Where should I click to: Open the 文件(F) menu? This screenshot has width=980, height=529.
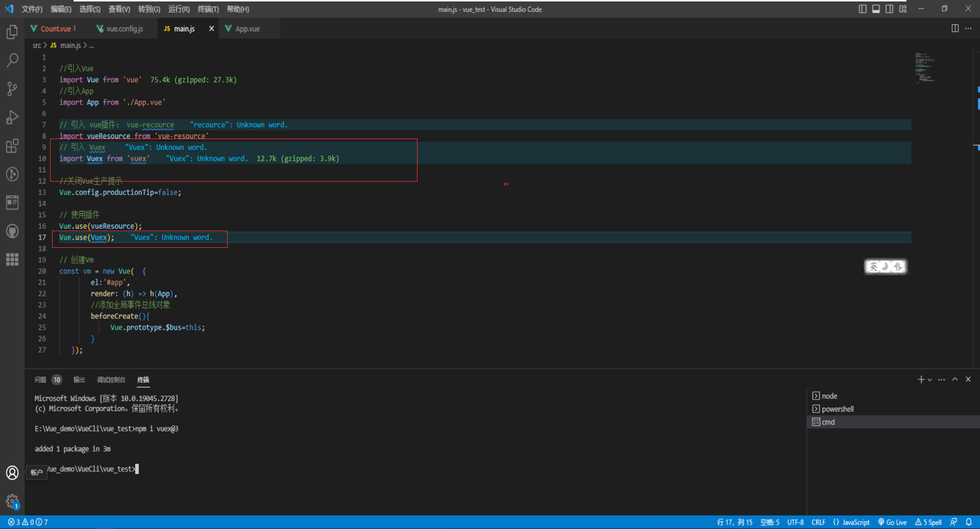32,9
